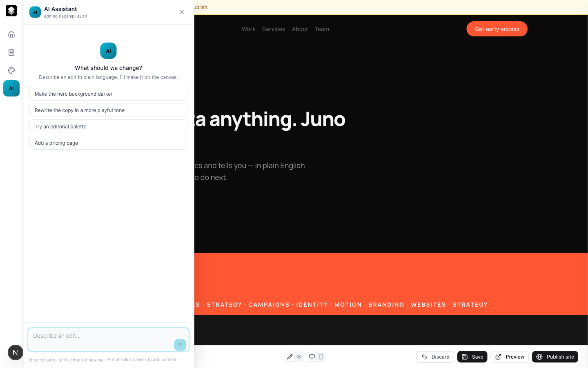
Task: Select mobile viewport icon
Action: (x=321, y=357)
